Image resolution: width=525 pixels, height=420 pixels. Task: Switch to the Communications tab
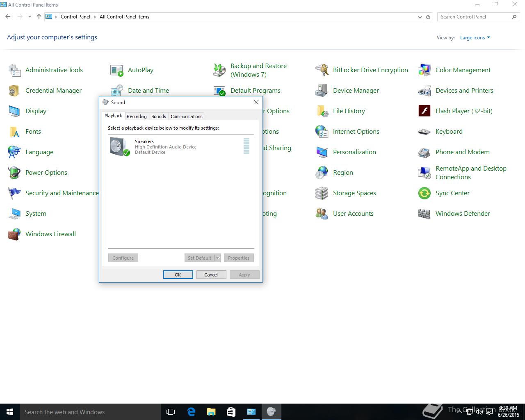click(x=187, y=116)
